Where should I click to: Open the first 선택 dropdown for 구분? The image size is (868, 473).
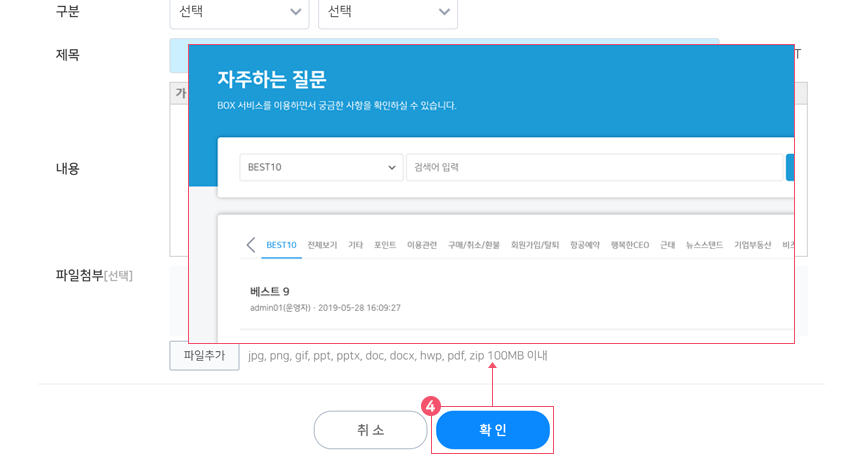(239, 12)
